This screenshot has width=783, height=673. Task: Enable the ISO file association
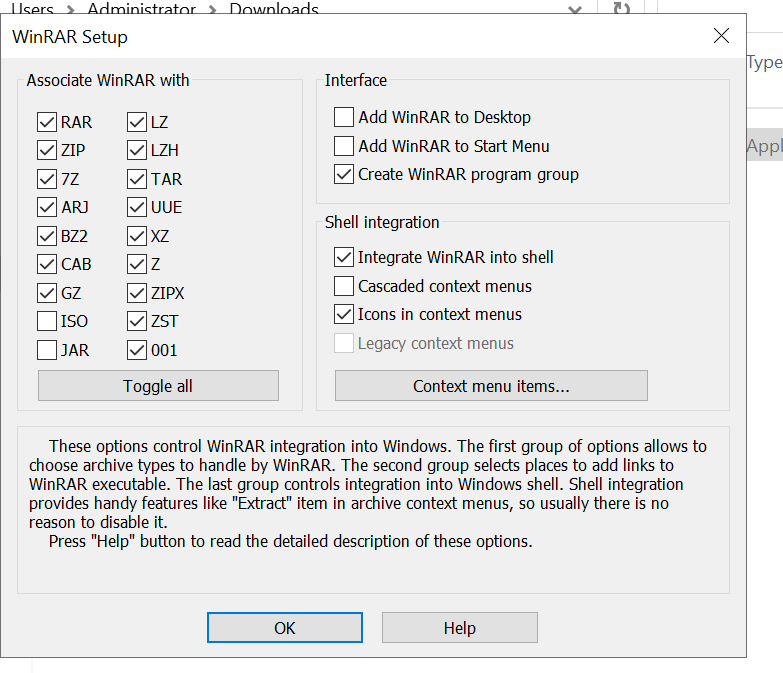[47, 321]
